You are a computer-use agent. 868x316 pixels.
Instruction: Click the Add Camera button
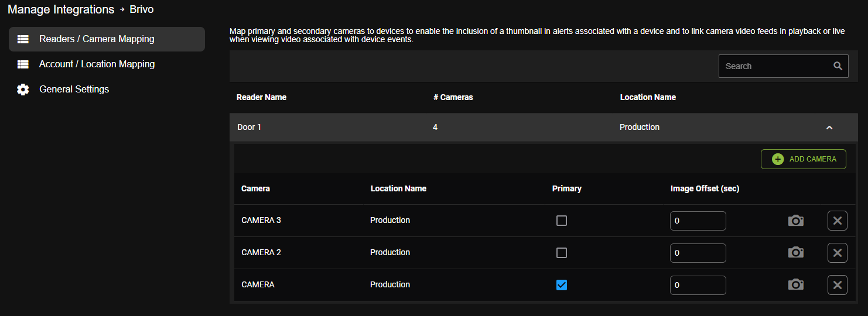pyautogui.click(x=804, y=159)
